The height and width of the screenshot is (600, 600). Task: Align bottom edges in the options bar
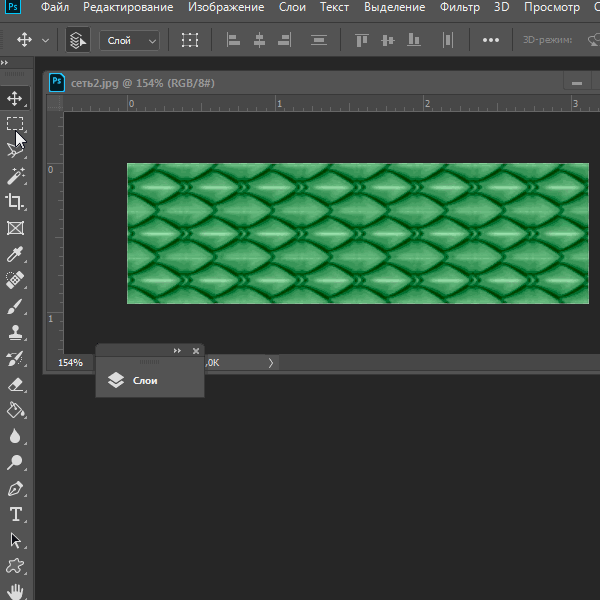click(414, 40)
